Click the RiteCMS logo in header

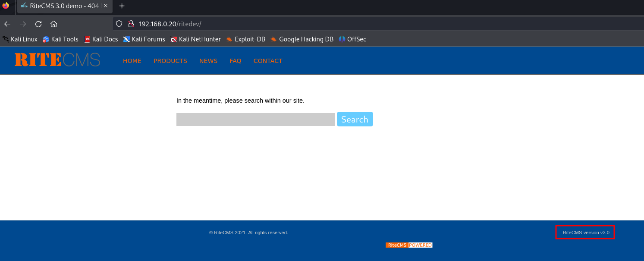click(57, 60)
